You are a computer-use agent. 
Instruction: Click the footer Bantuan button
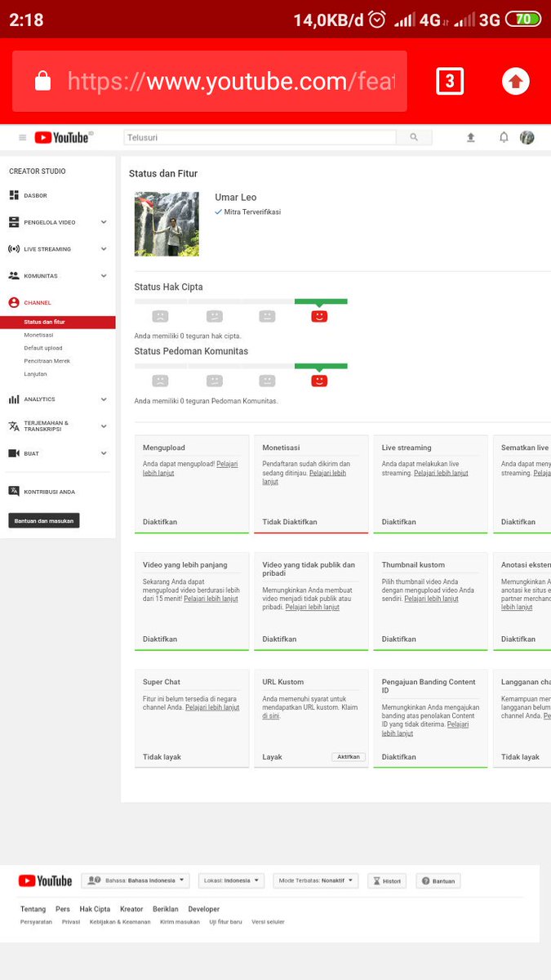click(438, 881)
